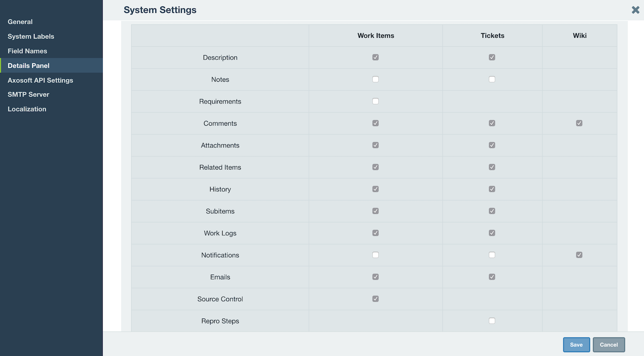Viewport: 644px width, 356px height.
Task: Disable Attachments for Tickets
Action: 492,145
